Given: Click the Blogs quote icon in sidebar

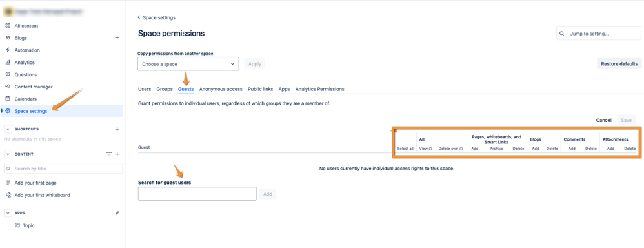Looking at the screenshot, I should pyautogui.click(x=7, y=38).
